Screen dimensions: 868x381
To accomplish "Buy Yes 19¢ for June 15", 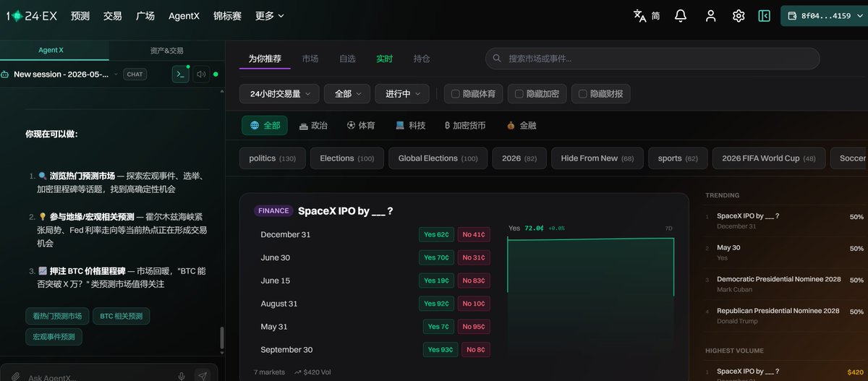I will coord(436,281).
